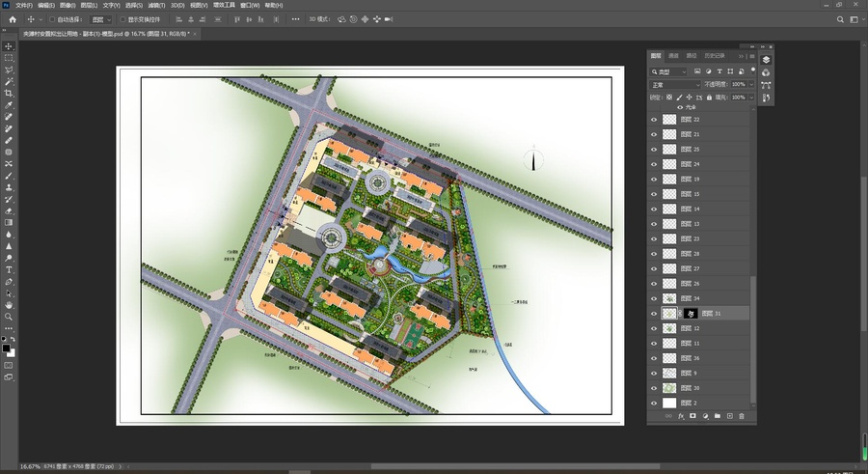Select the Crop tool
This screenshot has height=474, width=868.
pyautogui.click(x=9, y=93)
